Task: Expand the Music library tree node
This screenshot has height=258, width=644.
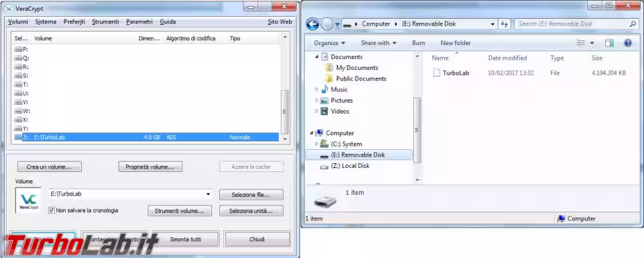Action: (x=316, y=89)
